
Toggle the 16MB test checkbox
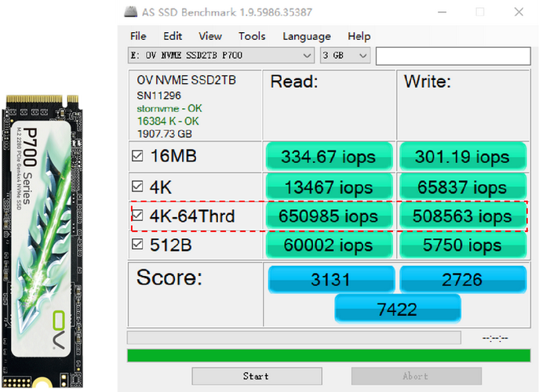click(137, 156)
